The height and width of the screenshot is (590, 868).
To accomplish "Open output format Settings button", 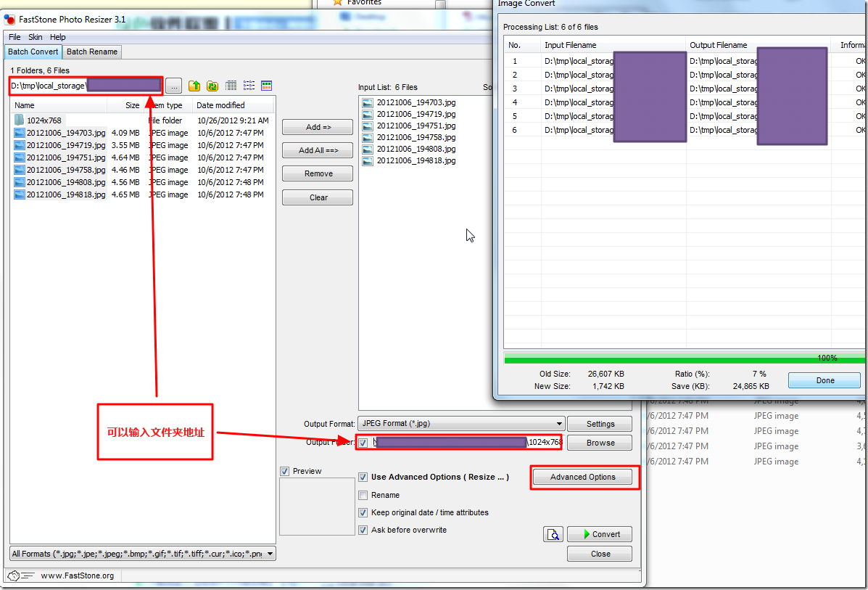I will click(600, 424).
